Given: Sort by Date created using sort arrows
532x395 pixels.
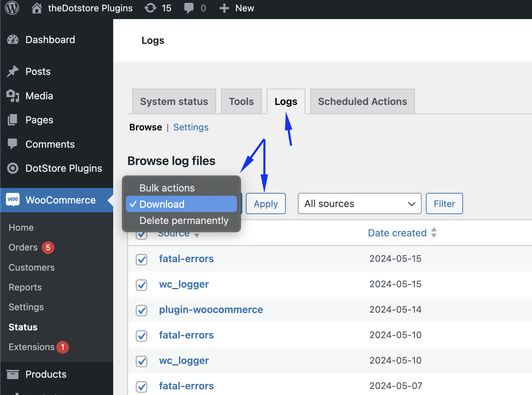Looking at the screenshot, I should pyautogui.click(x=434, y=232).
